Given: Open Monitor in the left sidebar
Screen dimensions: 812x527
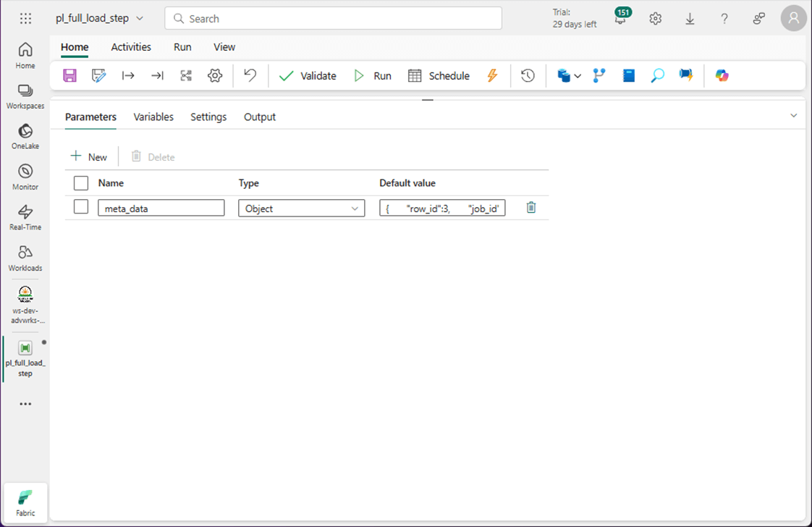Looking at the screenshot, I should [x=25, y=177].
